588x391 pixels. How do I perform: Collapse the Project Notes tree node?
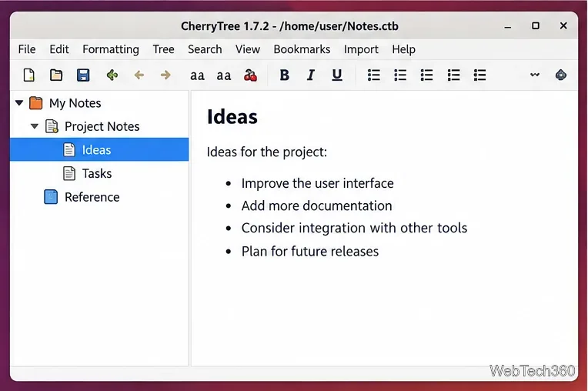click(35, 126)
